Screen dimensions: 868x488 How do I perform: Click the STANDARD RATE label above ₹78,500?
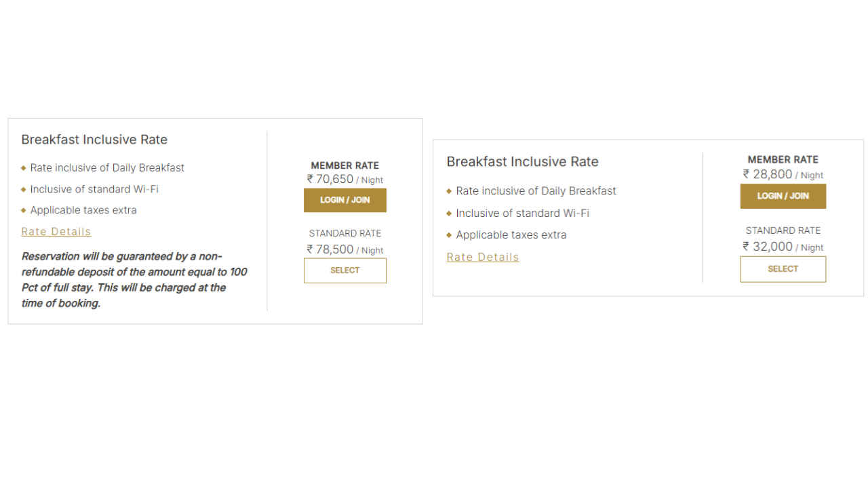[x=344, y=233]
